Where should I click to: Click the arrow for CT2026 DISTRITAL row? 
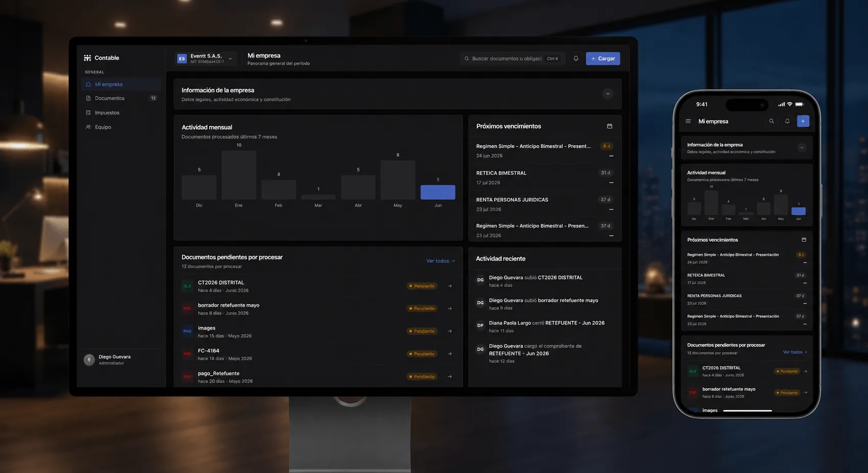(450, 286)
